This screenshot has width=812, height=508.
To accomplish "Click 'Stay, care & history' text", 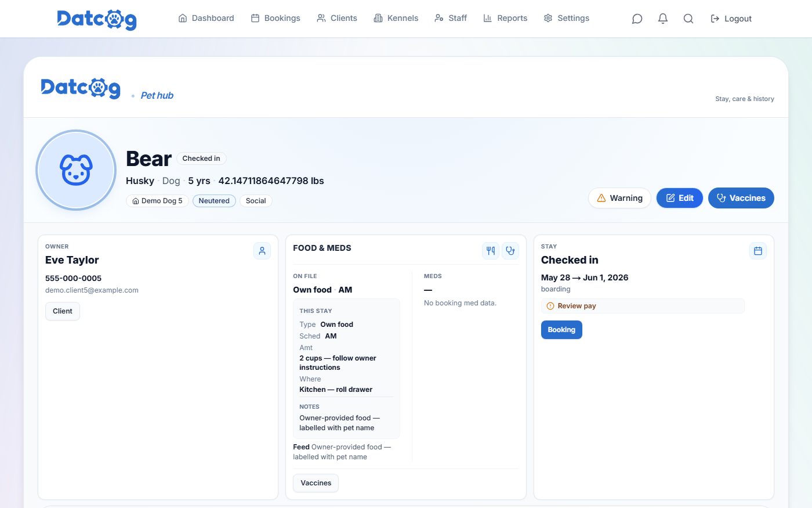I will pyautogui.click(x=745, y=99).
